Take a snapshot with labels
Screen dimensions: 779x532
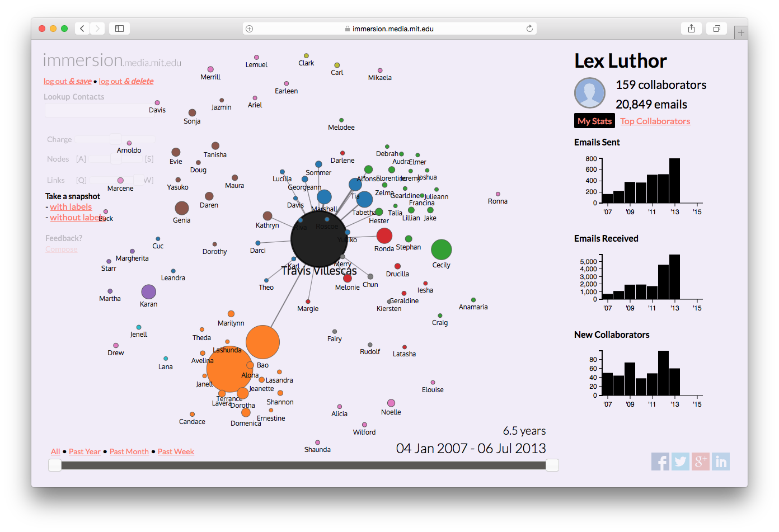tap(71, 207)
